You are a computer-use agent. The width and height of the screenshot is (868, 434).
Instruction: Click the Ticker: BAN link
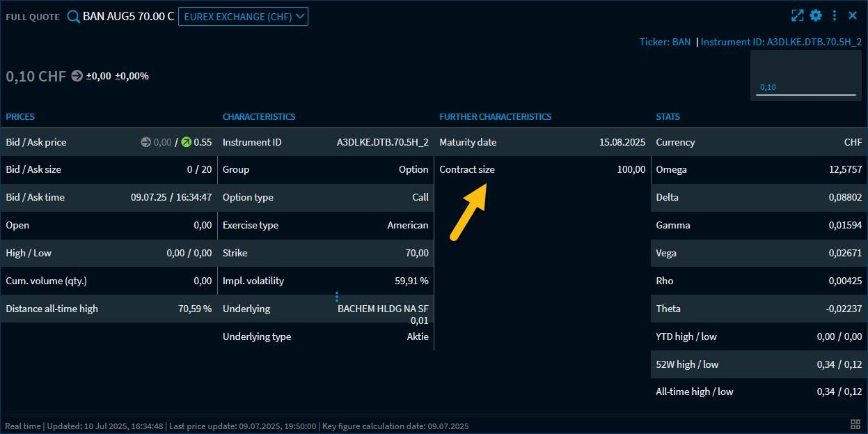point(665,42)
